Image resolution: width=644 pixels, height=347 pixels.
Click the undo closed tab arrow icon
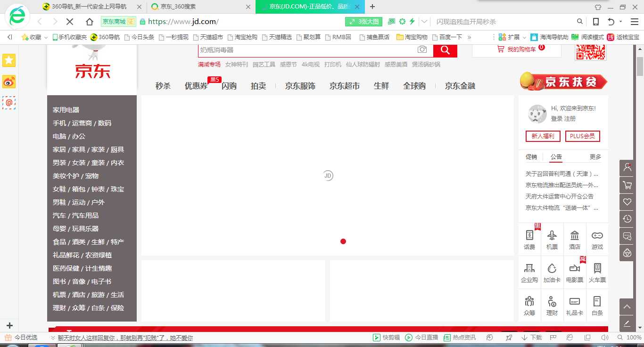(611, 22)
